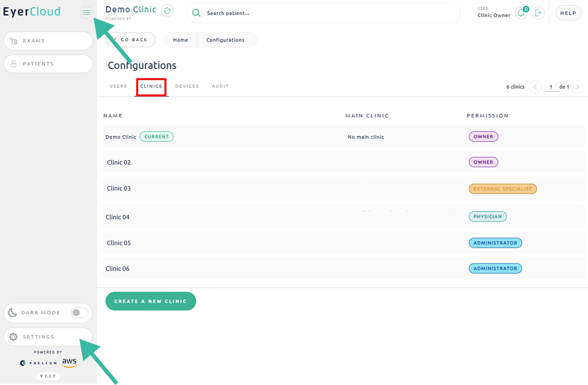Image resolution: width=588 pixels, height=385 pixels.
Task: Click the hamburger menu icon
Action: tap(86, 12)
